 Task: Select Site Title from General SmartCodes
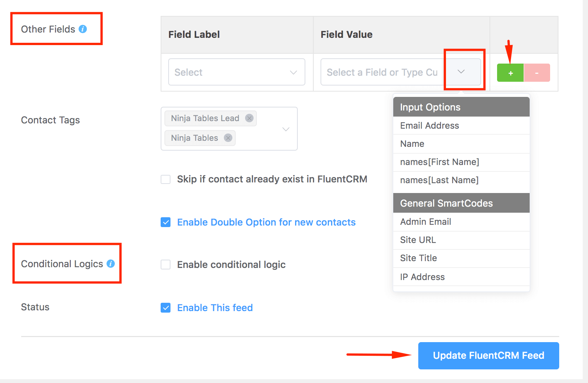418,258
